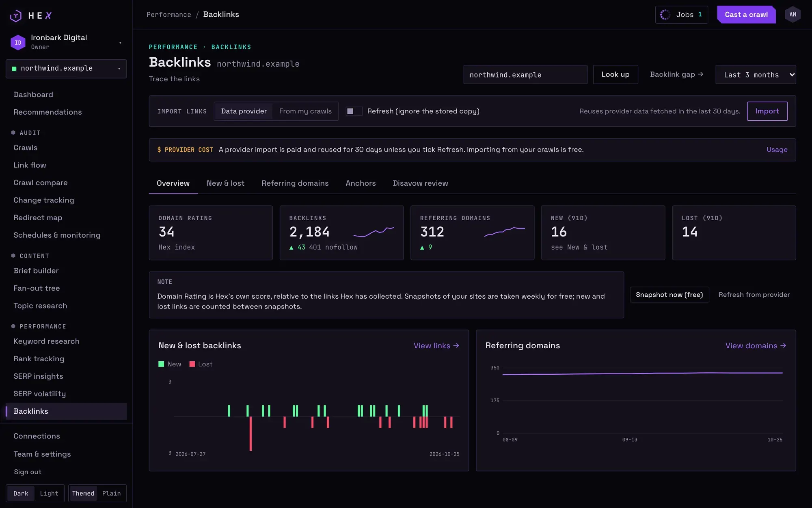Switch to the New & lost tab
This screenshot has height=508, width=812.
(x=225, y=183)
